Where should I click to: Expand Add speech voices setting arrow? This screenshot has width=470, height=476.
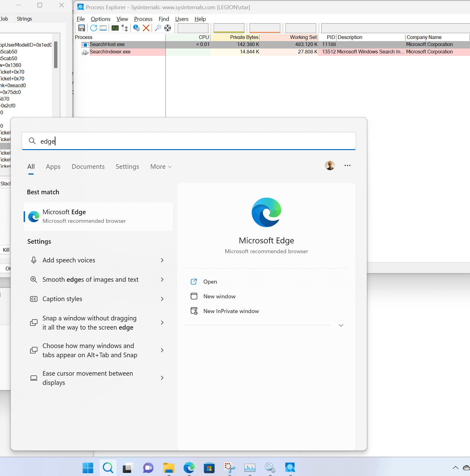(162, 260)
